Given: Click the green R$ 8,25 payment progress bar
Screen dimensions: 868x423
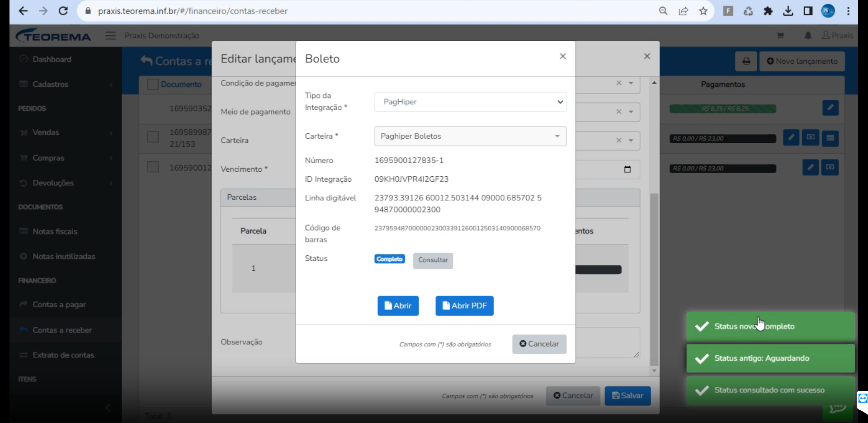Looking at the screenshot, I should [x=723, y=108].
